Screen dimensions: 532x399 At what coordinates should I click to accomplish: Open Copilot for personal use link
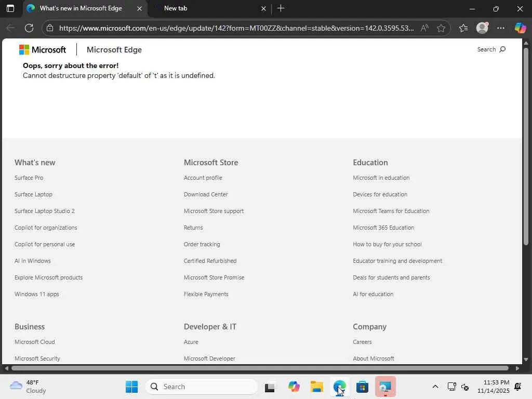pyautogui.click(x=45, y=244)
